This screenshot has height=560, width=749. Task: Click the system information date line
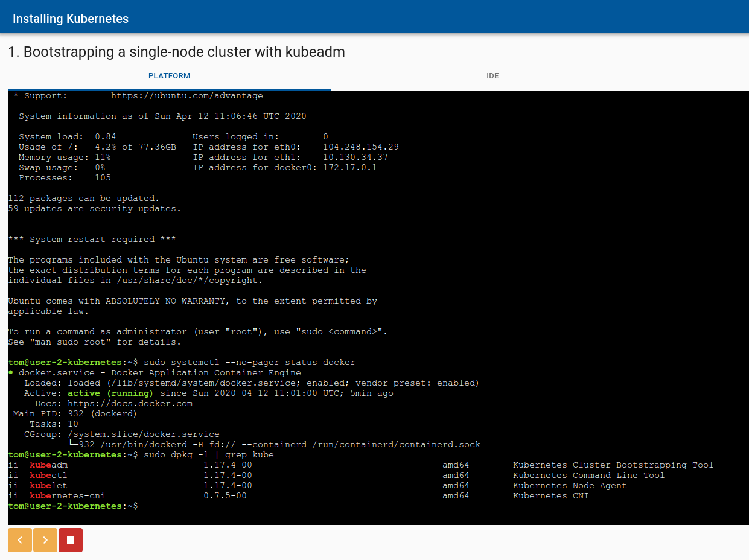click(162, 116)
